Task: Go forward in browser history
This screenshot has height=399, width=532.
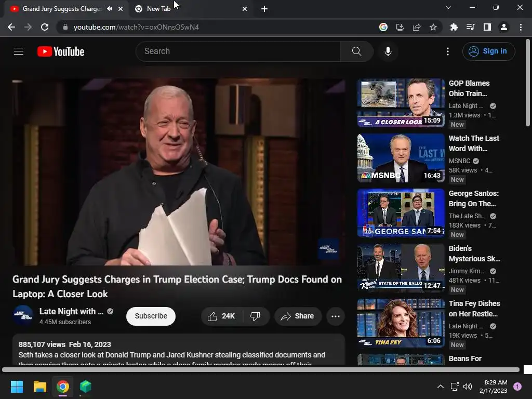Action: click(28, 27)
